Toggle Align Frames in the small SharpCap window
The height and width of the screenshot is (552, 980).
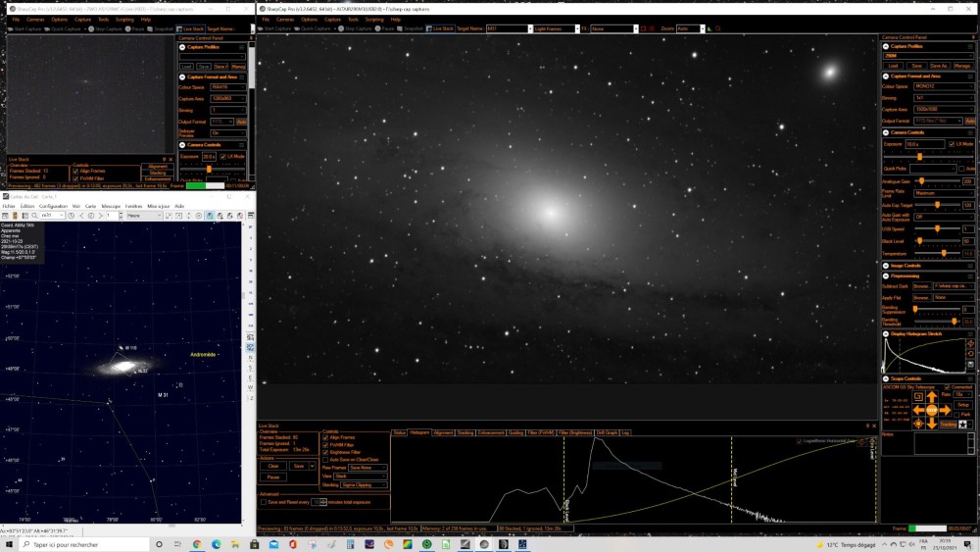tap(75, 171)
